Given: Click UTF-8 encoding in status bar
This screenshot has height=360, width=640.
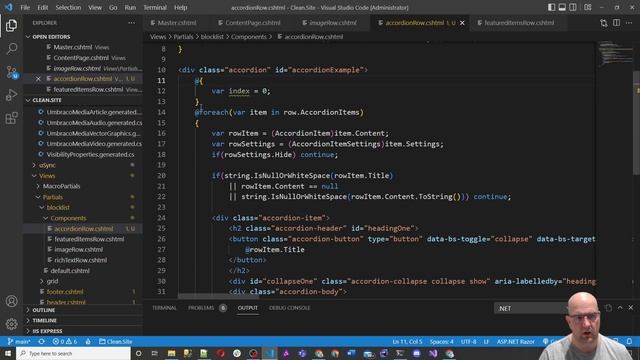Looking at the screenshot, I should [469, 342].
